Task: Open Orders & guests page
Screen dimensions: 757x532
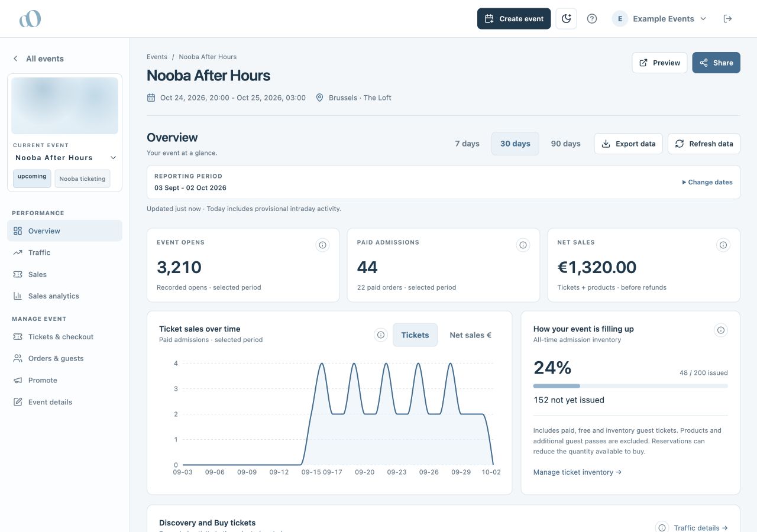Action: pyautogui.click(x=65, y=358)
